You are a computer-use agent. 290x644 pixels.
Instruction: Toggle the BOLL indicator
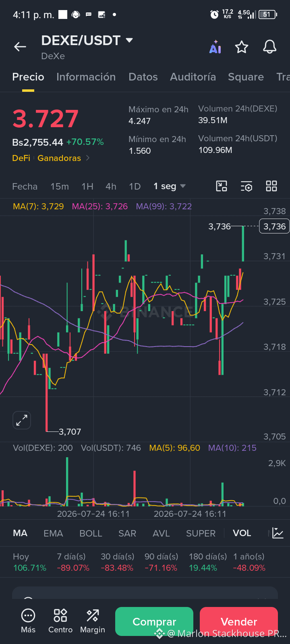click(91, 533)
